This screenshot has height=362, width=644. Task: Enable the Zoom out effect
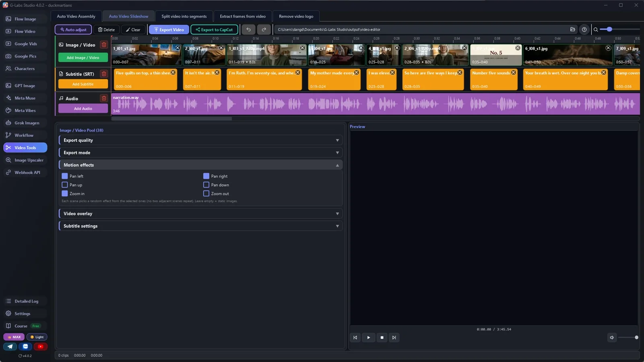(206, 193)
